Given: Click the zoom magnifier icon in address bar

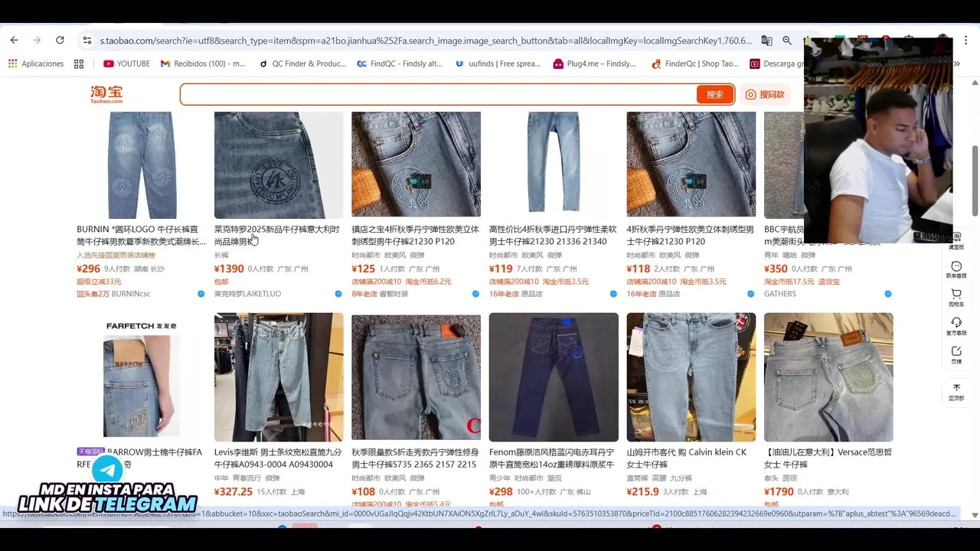Looking at the screenshot, I should point(787,41).
